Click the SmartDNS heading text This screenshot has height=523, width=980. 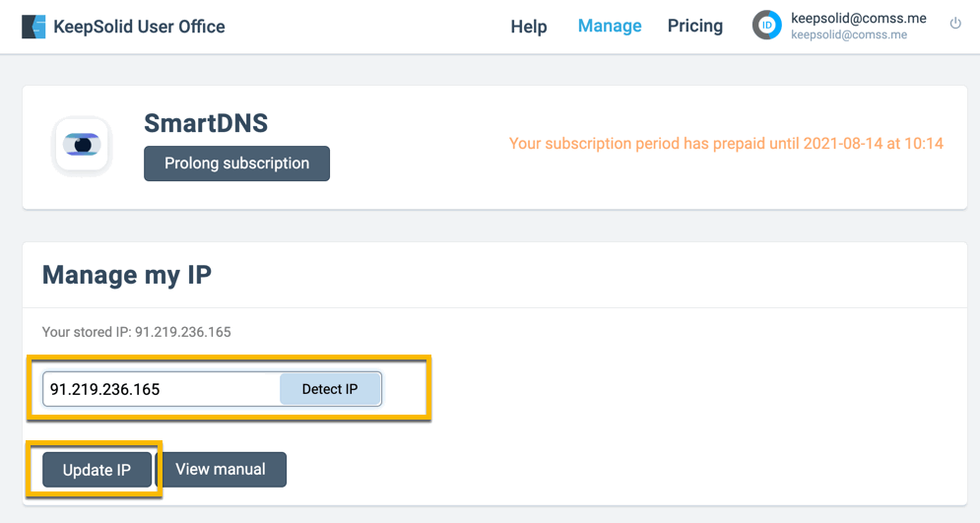(x=206, y=123)
